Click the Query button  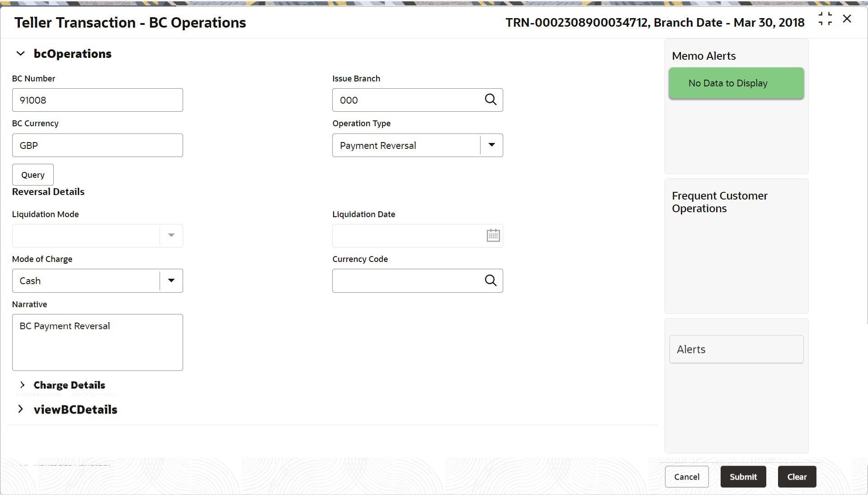click(33, 175)
